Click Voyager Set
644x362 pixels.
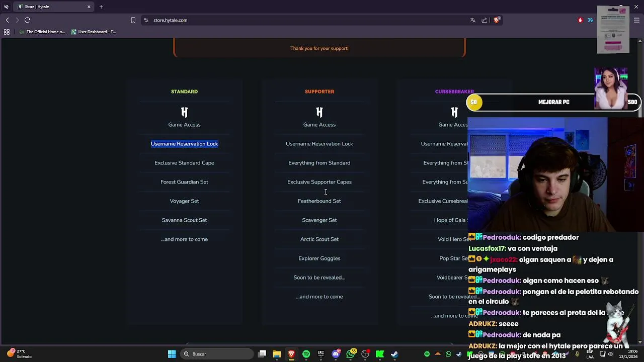[184, 201]
